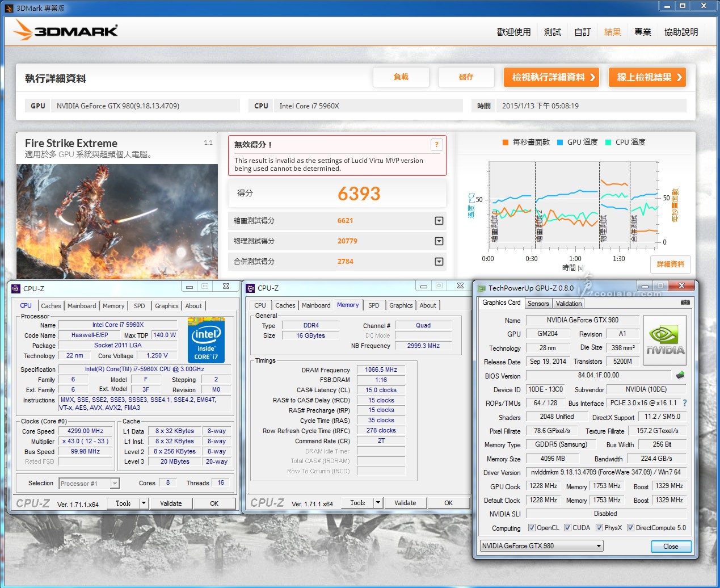This screenshot has height=588, width=720.
Task: Click the 負載 load button
Action: coord(401,77)
